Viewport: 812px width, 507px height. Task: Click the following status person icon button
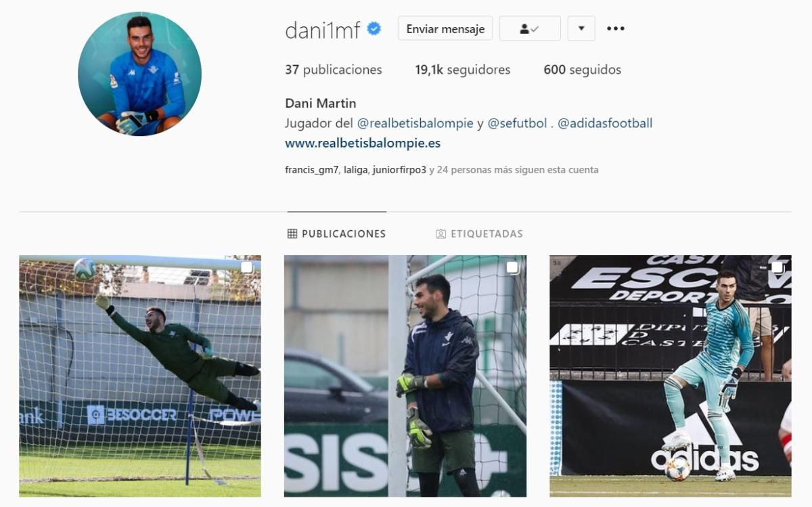click(x=530, y=28)
